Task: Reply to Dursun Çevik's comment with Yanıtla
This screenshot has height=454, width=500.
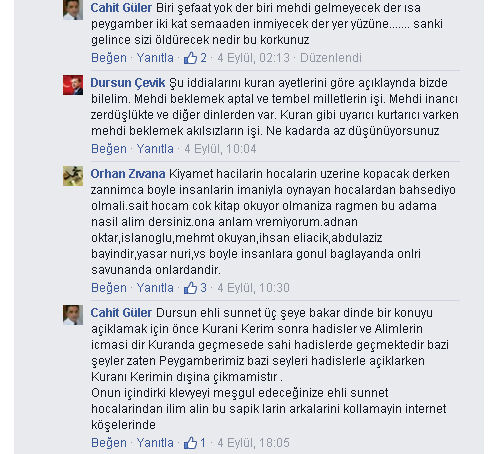Action: 155,149
